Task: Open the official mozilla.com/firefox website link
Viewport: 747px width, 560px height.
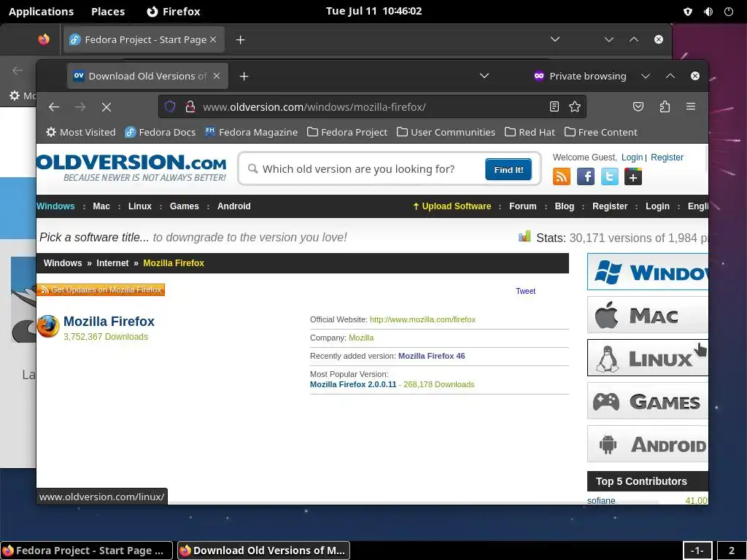Action: tap(422, 319)
